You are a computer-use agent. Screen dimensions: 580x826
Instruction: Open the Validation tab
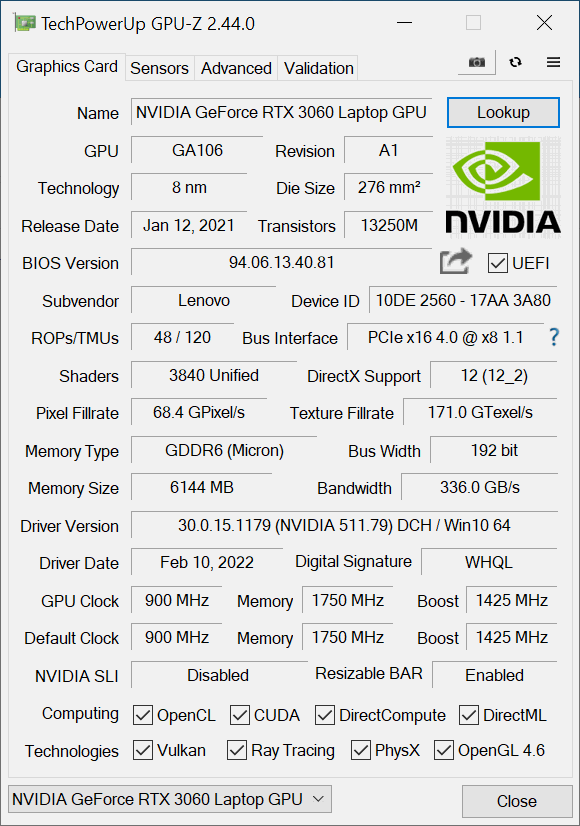pyautogui.click(x=318, y=68)
